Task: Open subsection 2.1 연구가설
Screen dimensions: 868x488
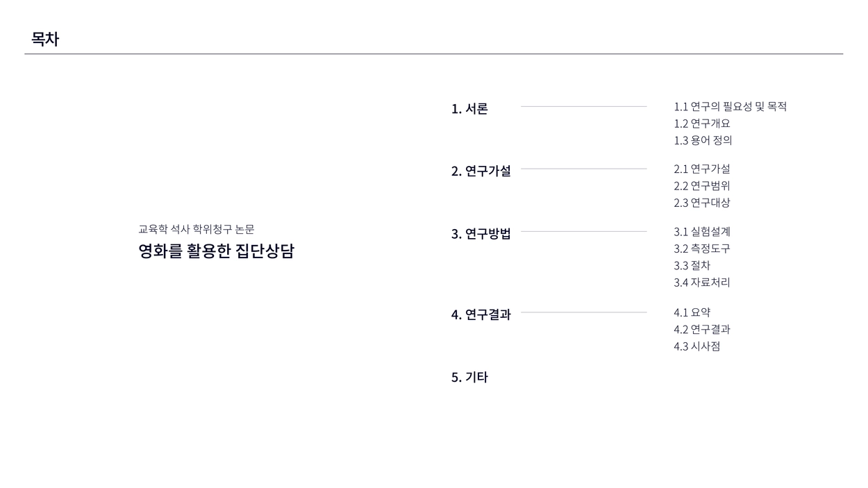Action: pos(702,169)
